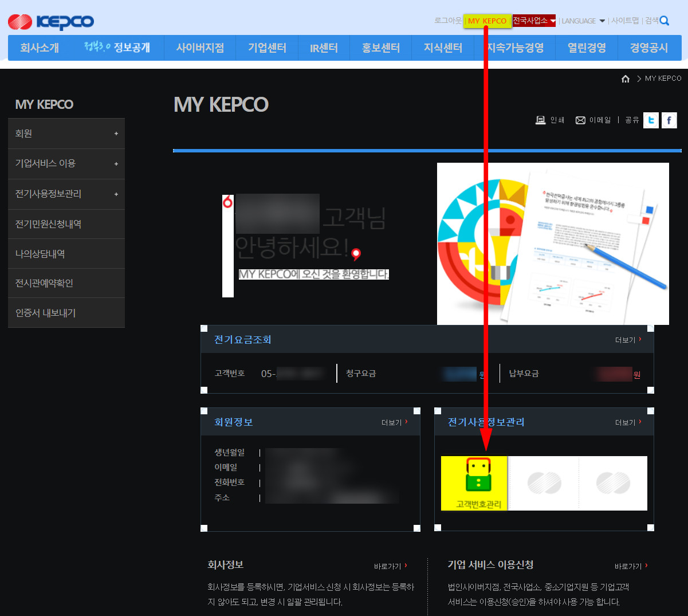Click the 전화번호 label
Image resolution: width=688 pixels, height=616 pixels.
230,482
